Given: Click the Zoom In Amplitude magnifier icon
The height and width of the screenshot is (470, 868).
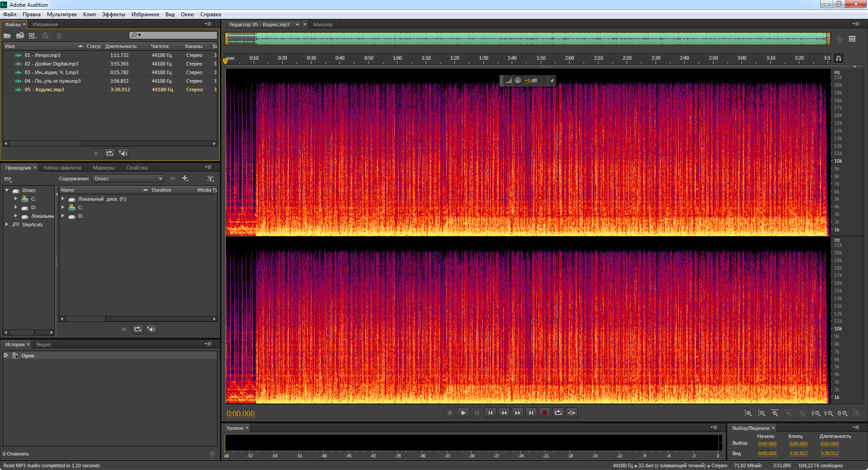Looking at the screenshot, I should [x=748, y=413].
